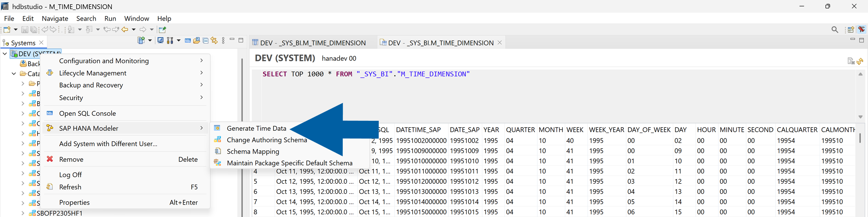Choose Add System with Different User
The image size is (868, 217).
(x=125, y=144)
